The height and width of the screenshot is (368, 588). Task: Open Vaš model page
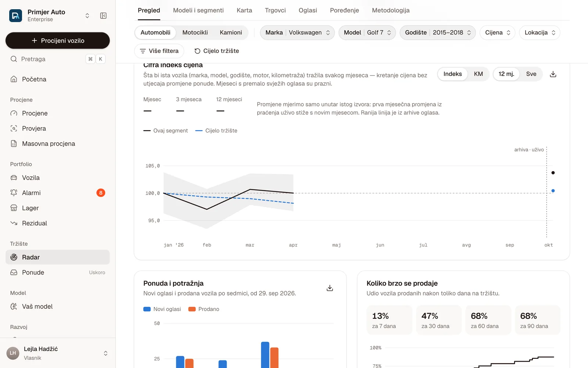58,307
